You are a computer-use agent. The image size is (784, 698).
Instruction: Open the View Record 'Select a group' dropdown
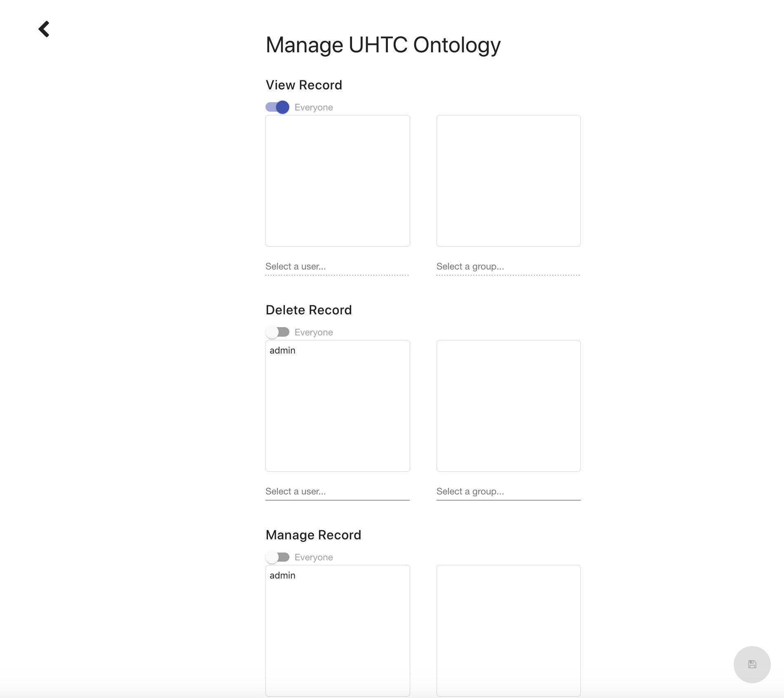(508, 267)
